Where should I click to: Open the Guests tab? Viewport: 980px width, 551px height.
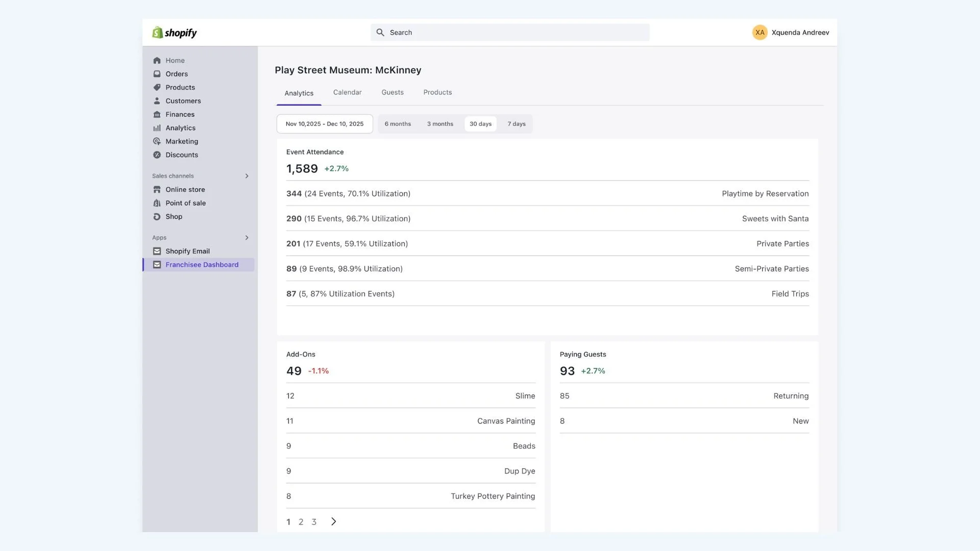tap(392, 92)
